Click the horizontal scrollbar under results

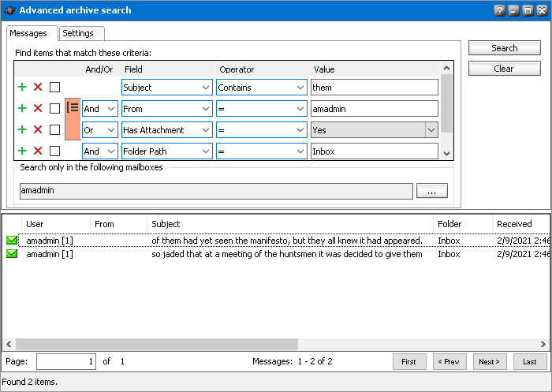[x=158, y=345]
